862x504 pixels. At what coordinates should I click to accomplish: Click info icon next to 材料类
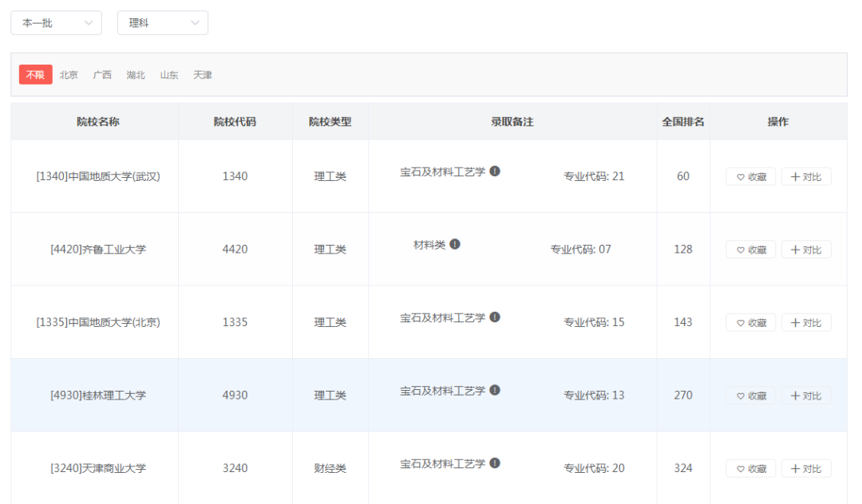pyautogui.click(x=455, y=244)
